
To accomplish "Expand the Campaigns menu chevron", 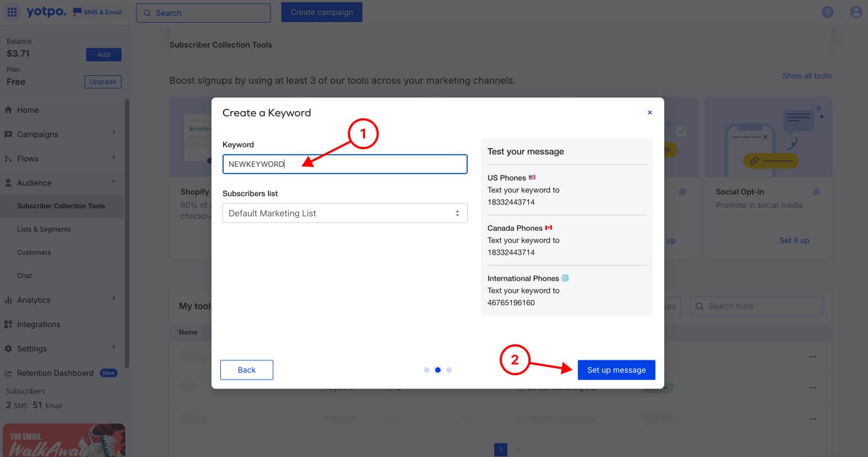I will (114, 133).
